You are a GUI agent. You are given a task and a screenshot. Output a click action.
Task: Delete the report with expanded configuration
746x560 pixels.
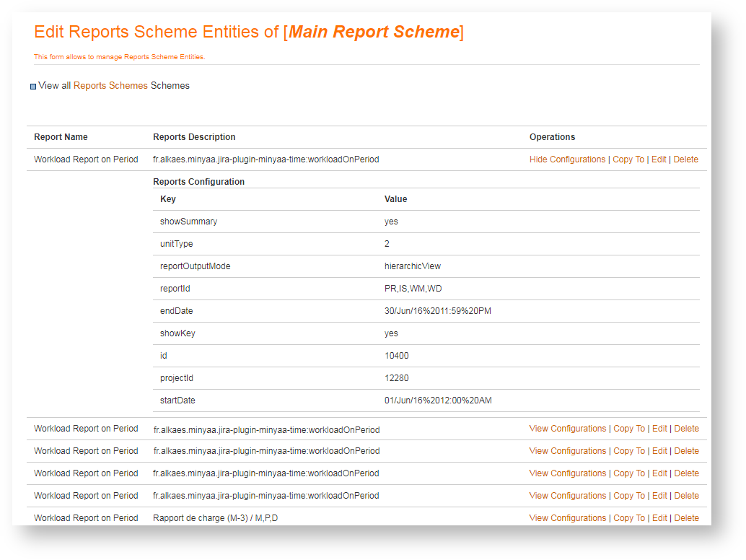685,159
